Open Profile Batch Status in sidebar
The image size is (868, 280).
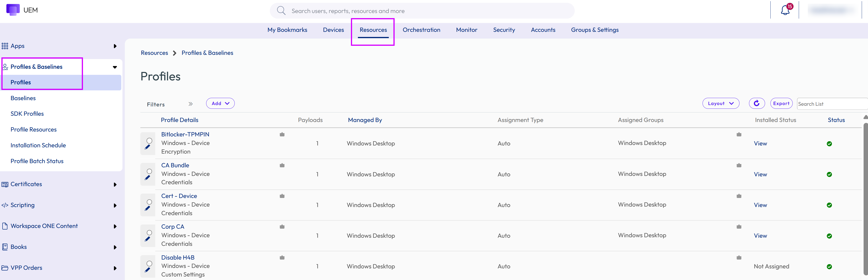point(37,161)
